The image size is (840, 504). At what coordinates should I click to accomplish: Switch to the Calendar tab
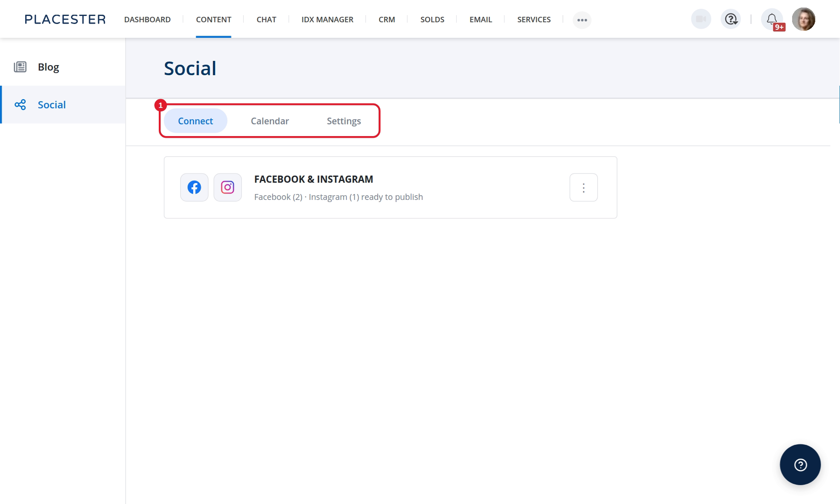(270, 121)
